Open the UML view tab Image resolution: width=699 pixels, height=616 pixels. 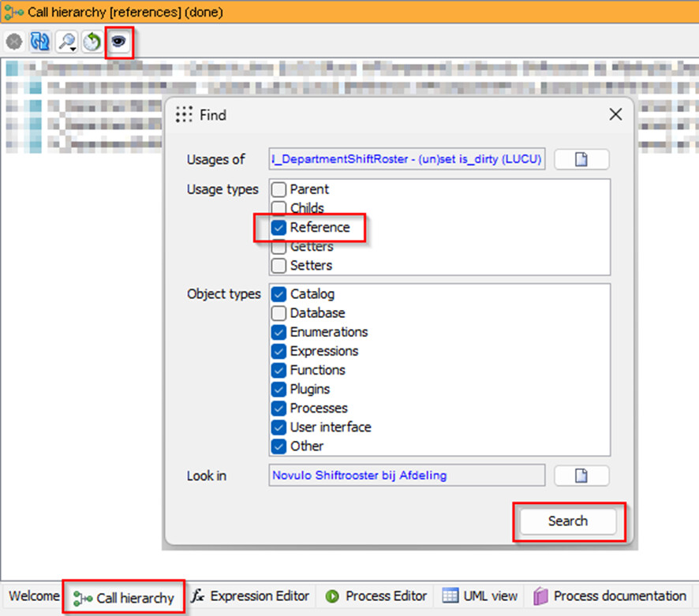480,596
